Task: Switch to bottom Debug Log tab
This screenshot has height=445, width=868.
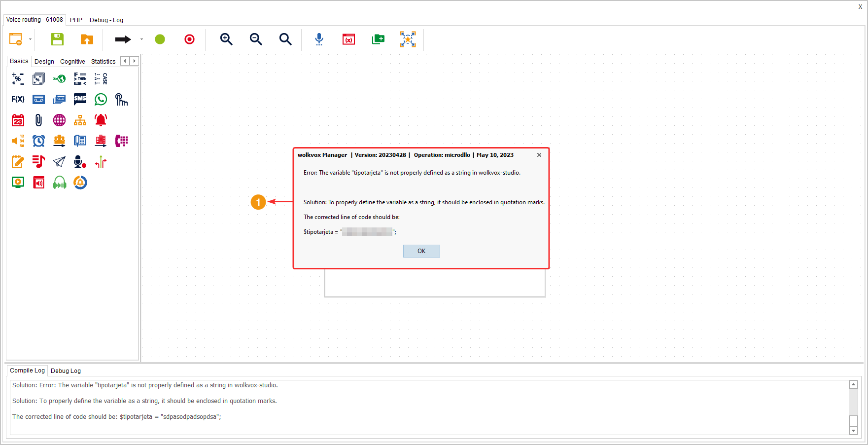Action: tap(66, 371)
